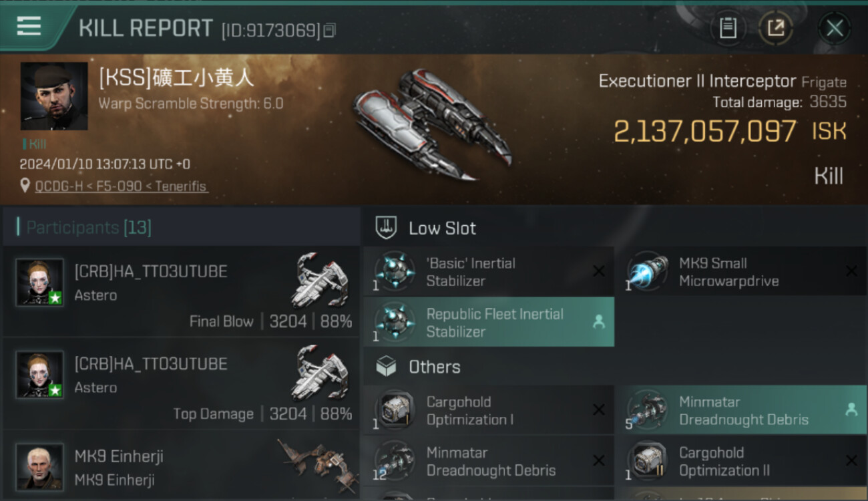
Task: Close the kill report window
Action: pos(835,28)
